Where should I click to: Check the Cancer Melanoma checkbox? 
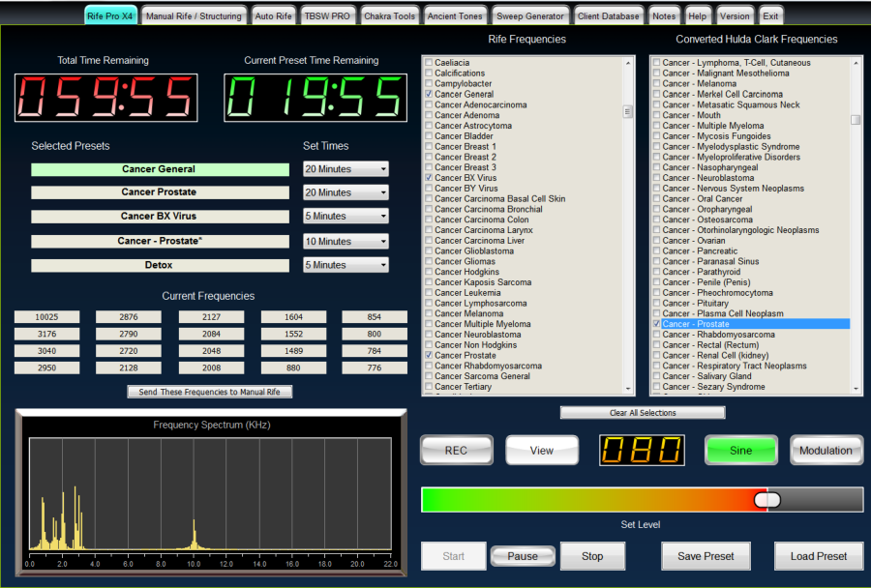[429, 313]
